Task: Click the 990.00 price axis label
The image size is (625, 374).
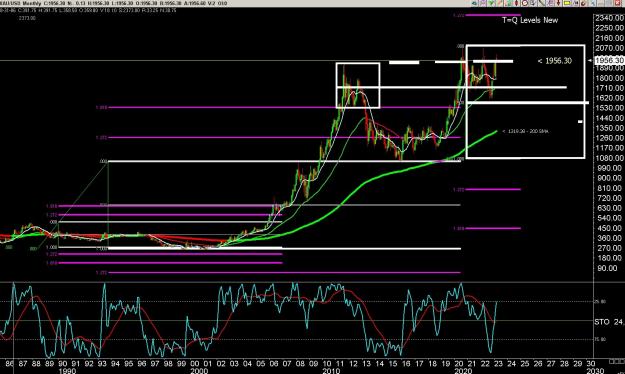Action: (610, 168)
